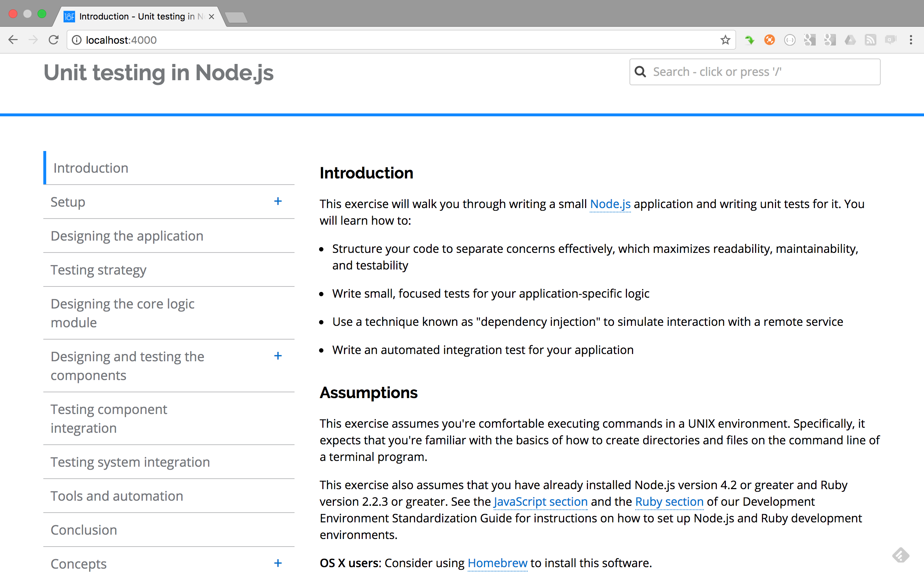
Task: Reload the page with the refresh icon
Action: [53, 40]
